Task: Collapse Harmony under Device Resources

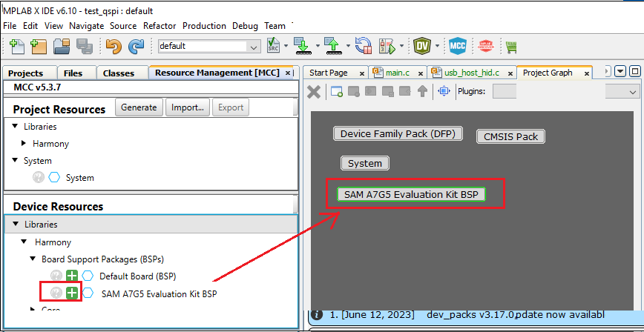Action: coord(24,242)
